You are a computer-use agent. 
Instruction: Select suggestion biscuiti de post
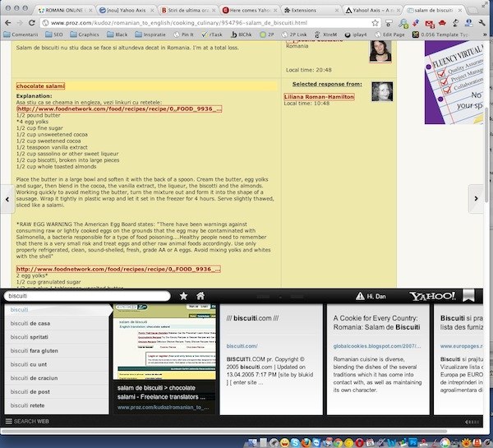tap(57, 391)
